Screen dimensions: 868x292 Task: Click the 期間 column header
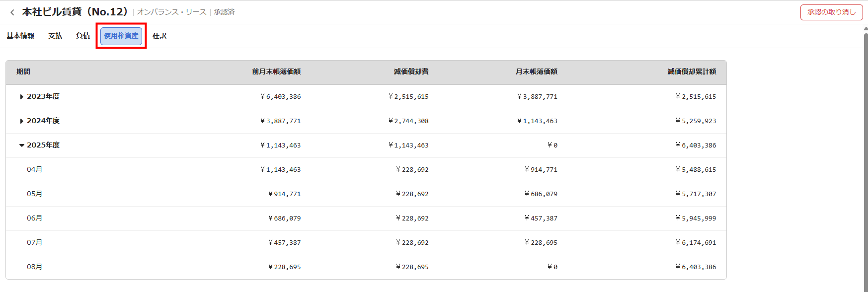23,72
